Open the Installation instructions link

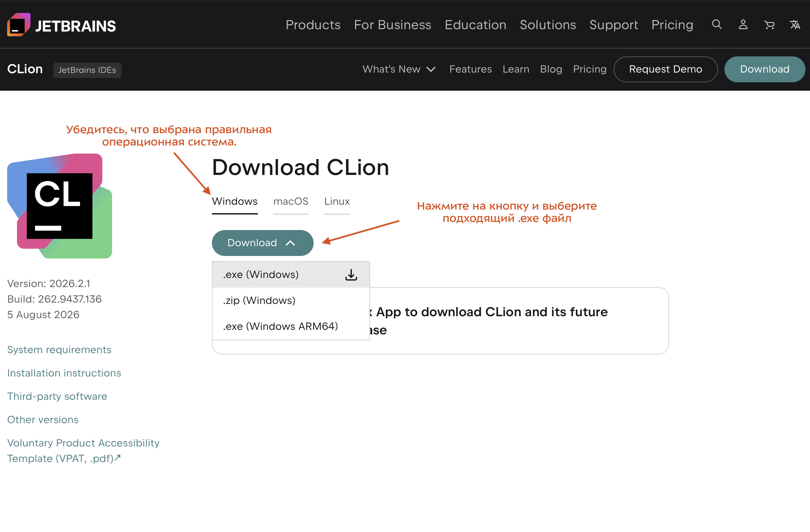click(64, 373)
